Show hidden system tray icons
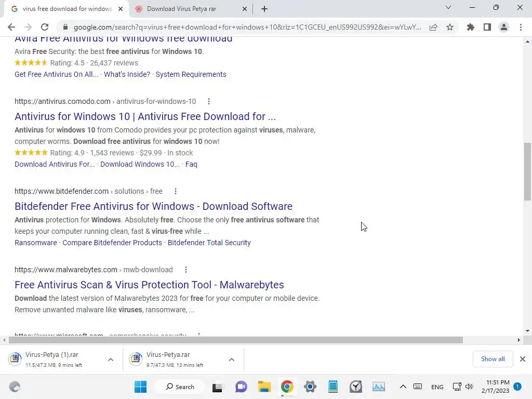The image size is (532, 399). [403, 387]
